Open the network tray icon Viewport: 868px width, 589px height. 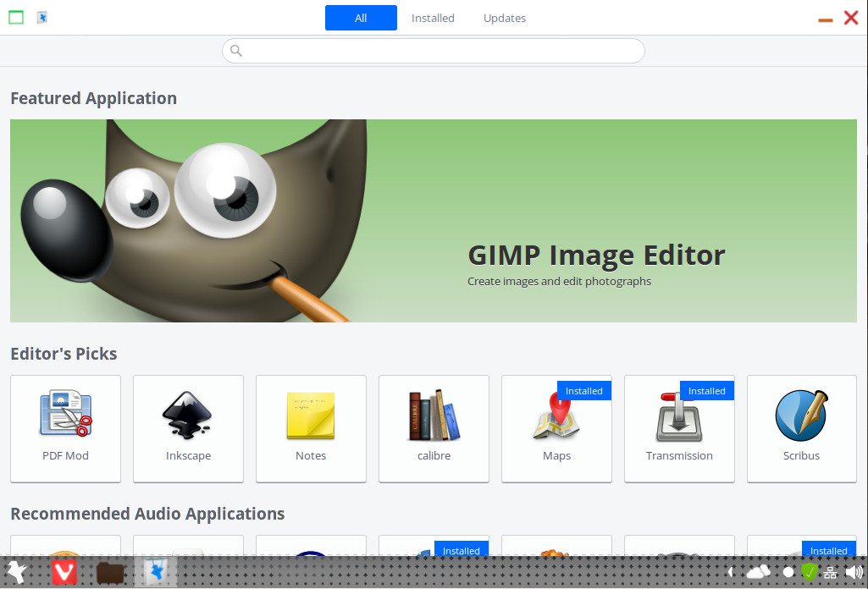(x=830, y=573)
